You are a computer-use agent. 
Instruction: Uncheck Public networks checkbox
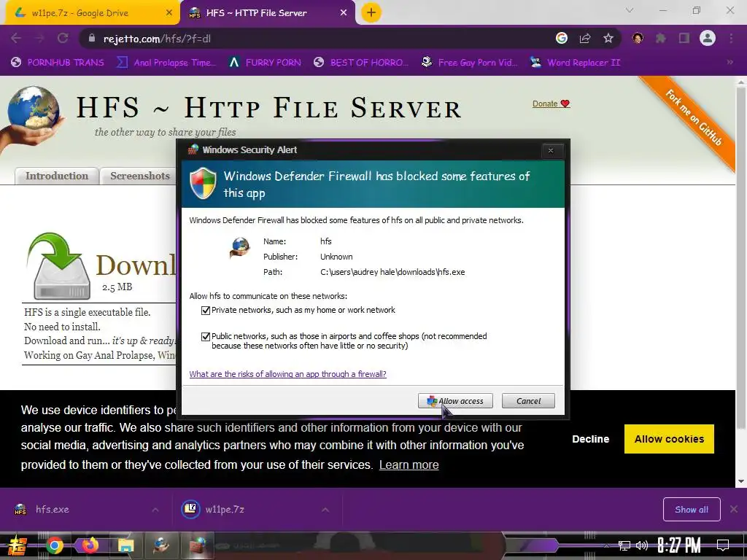pos(206,337)
